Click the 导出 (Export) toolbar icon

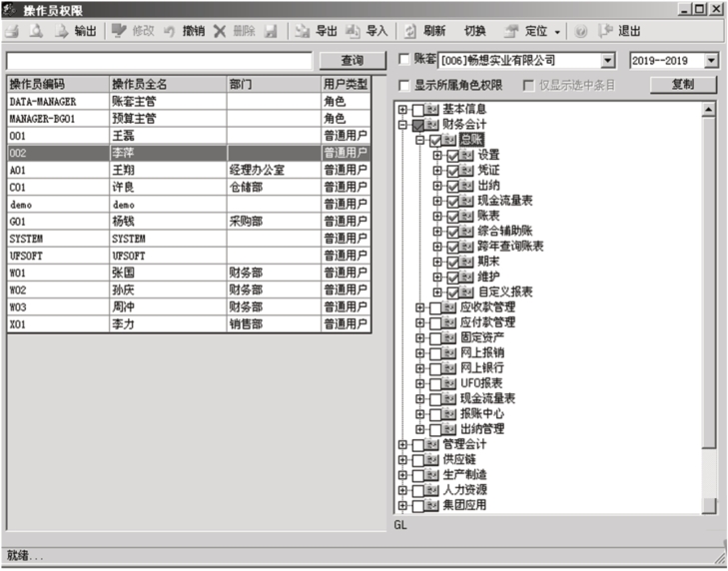[x=316, y=31]
